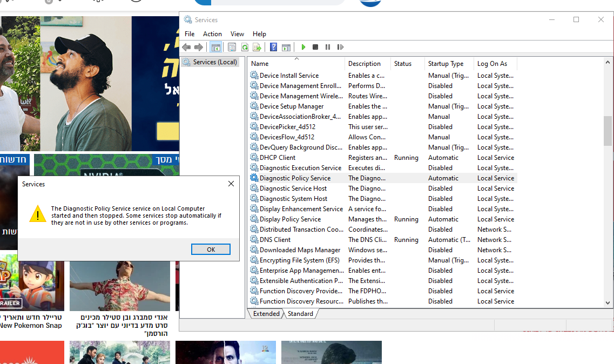The image size is (614, 364).
Task: Open the Action menu
Action: tap(212, 33)
